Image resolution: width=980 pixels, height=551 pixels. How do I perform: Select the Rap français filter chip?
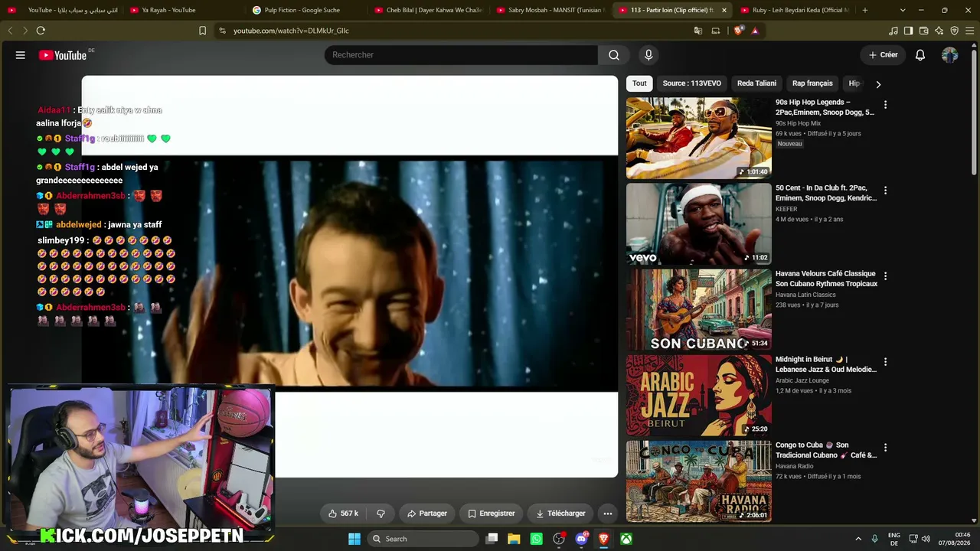point(812,83)
